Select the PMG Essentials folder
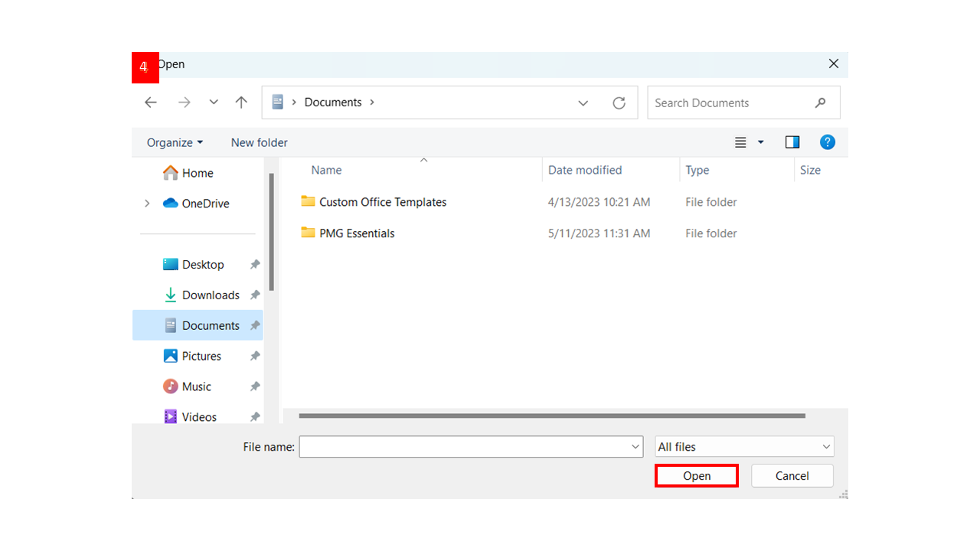980x551 pixels. click(356, 233)
